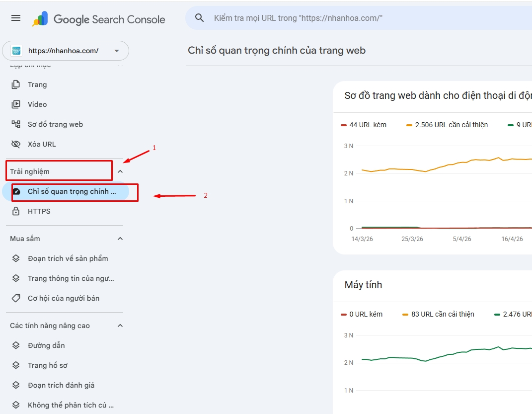Toggle 0 URL kém legend in Máy tính chart

pyautogui.click(x=362, y=314)
